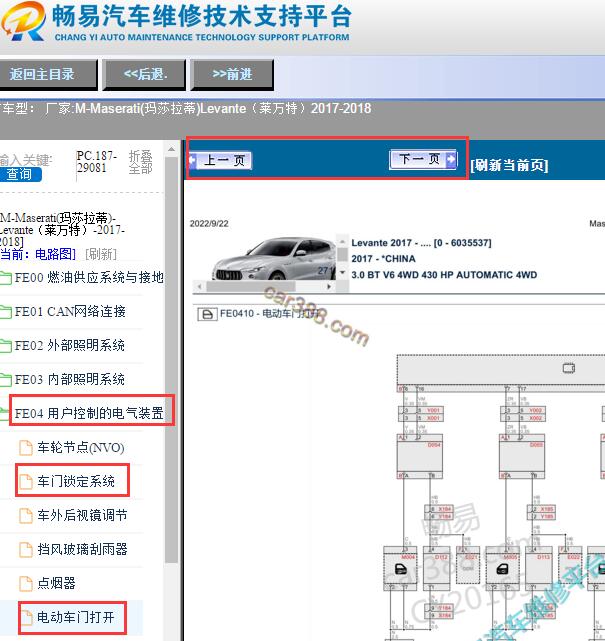This screenshot has width=605, height=641.
Task: Click the Y001 connector label
Action: pyautogui.click(x=433, y=410)
